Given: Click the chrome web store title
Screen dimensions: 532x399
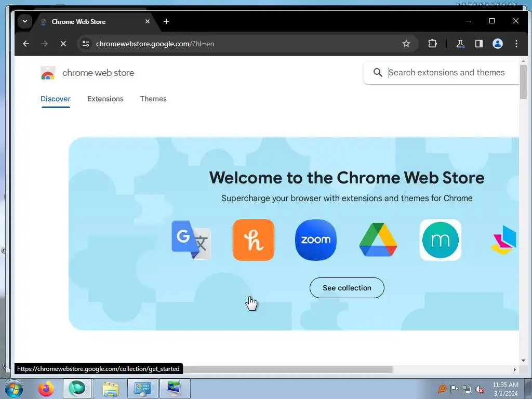Looking at the screenshot, I should [x=98, y=73].
